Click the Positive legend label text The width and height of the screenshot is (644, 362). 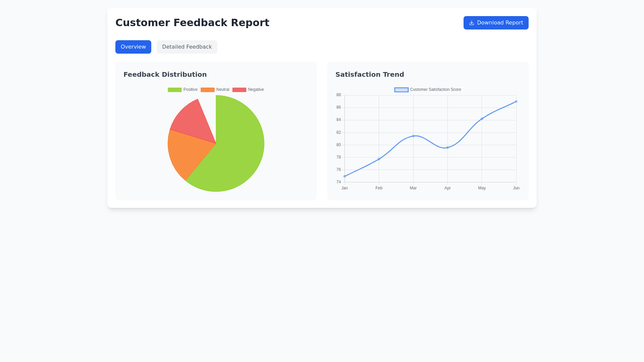190,90
